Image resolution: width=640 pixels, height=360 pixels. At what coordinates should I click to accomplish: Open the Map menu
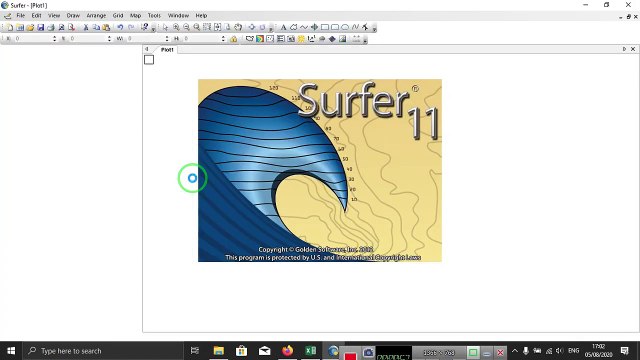click(136, 16)
